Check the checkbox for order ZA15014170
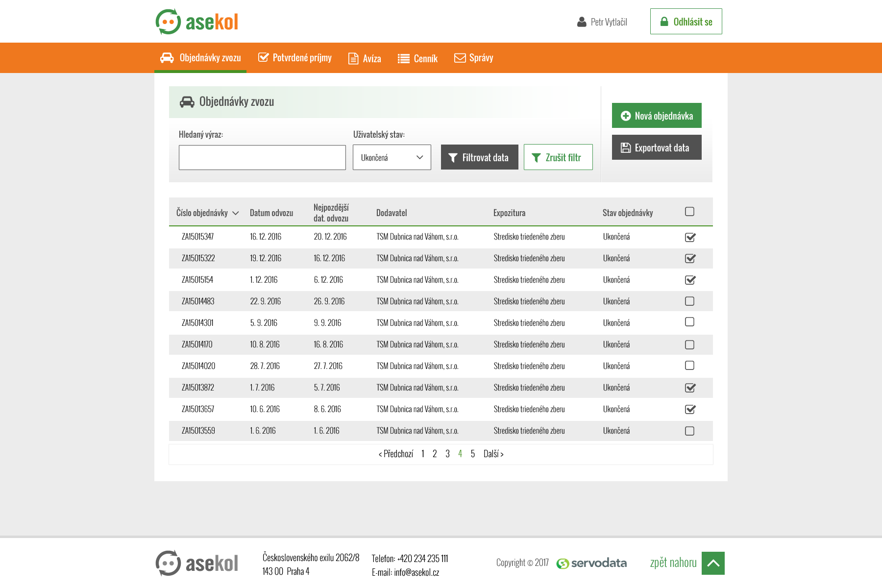Image resolution: width=882 pixels, height=588 pixels. (689, 345)
